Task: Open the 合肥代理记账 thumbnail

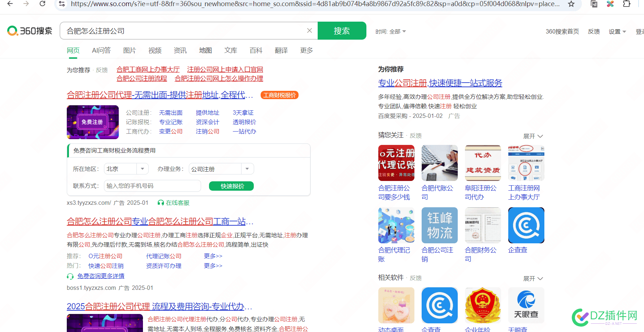Action: click(x=396, y=225)
